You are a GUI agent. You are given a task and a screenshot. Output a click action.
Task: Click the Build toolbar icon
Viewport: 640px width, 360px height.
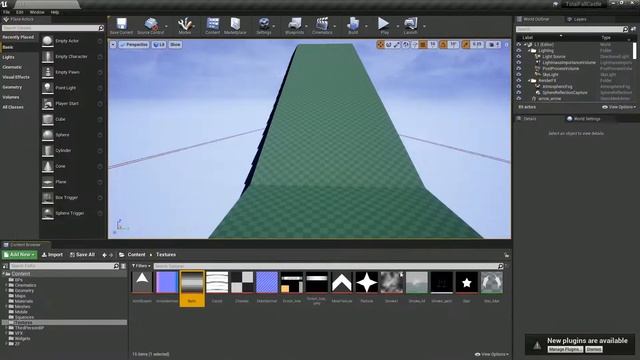click(x=353, y=25)
